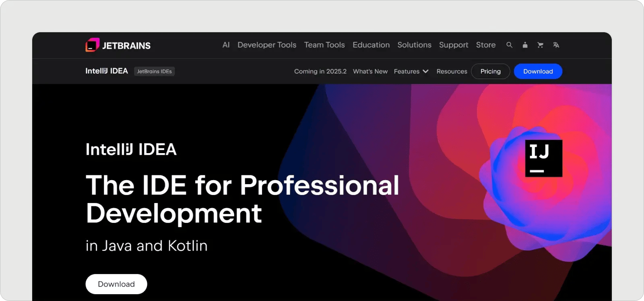This screenshot has height=301, width=644.
Task: Click the blue Download button
Action: [538, 71]
